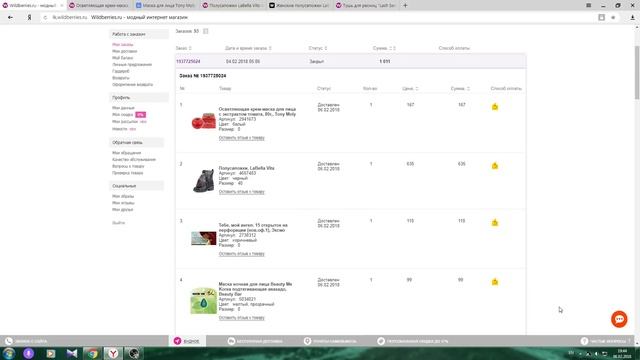640x360 pixels.
Task: Open 'Гардероб' in the sidebar
Action: (120, 71)
